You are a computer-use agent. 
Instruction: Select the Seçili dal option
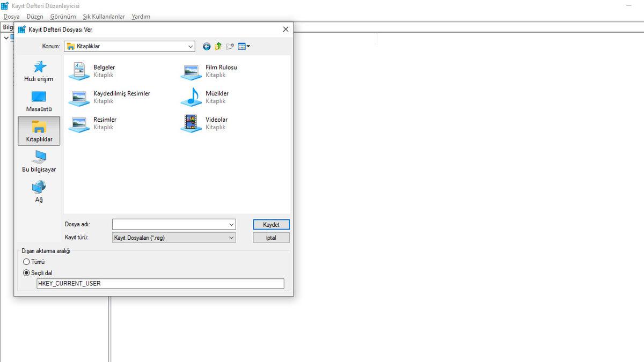(x=26, y=272)
